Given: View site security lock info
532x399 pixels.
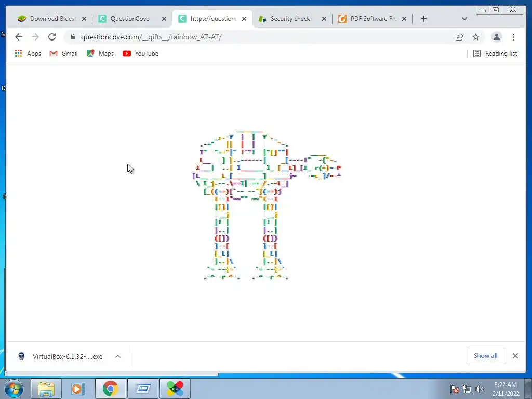Looking at the screenshot, I should [x=73, y=37].
